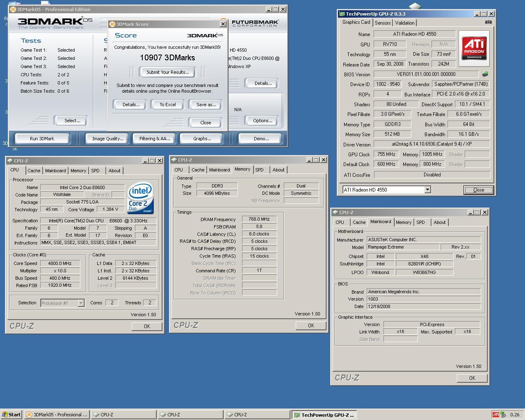This screenshot has height=420, width=525.
Task: Click the 3DMark05 title bar icon
Action: 13,9
